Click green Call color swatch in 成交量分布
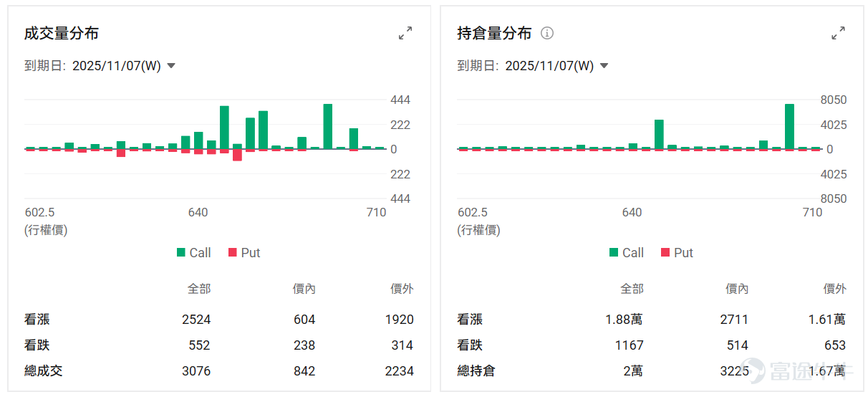 click(181, 252)
